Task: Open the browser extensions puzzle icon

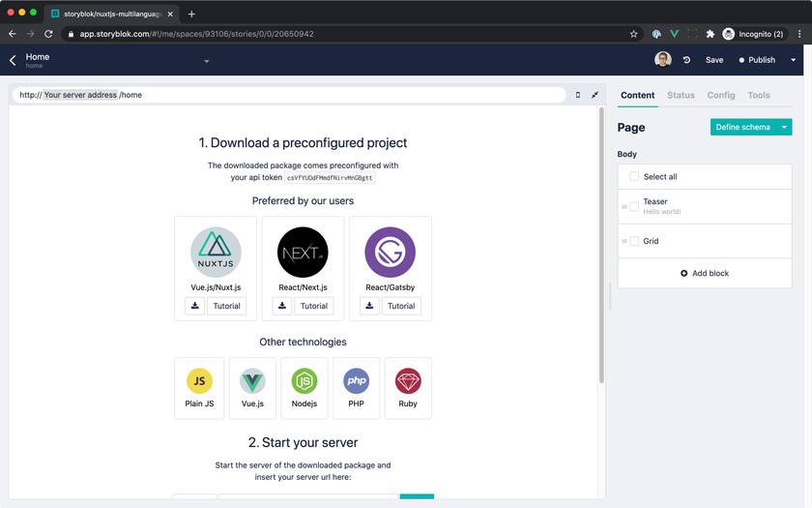Action: click(710, 34)
